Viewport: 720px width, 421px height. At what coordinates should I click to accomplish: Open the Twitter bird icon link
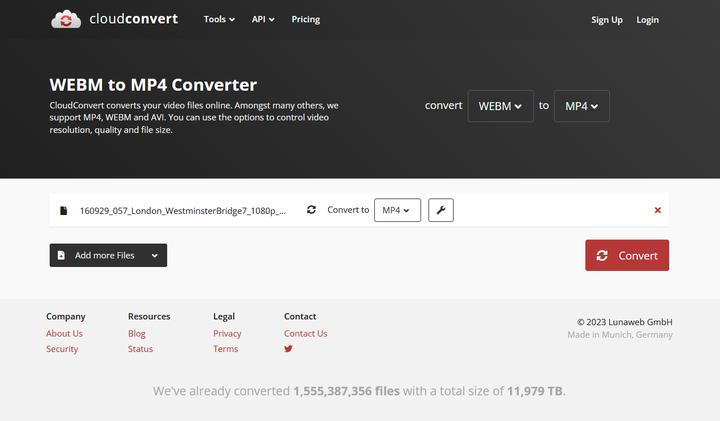click(288, 349)
